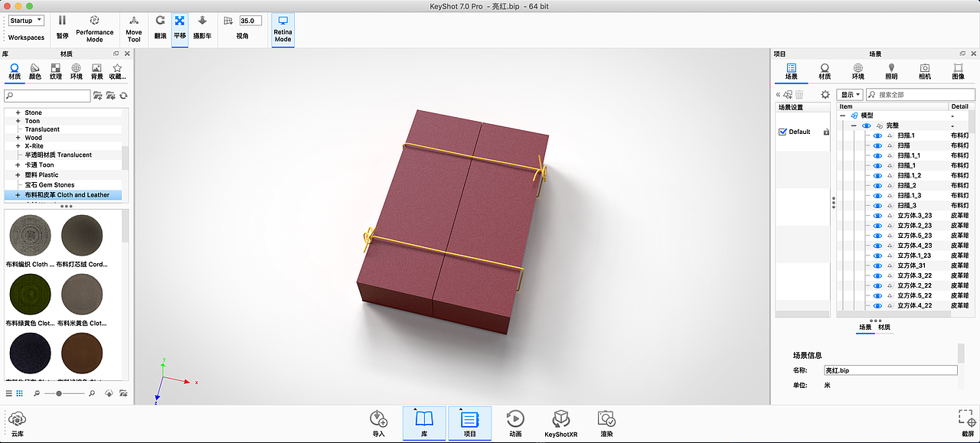The height and width of the screenshot is (443, 980).
Task: Hide the 完整 group with eye icon
Action: coord(867,125)
